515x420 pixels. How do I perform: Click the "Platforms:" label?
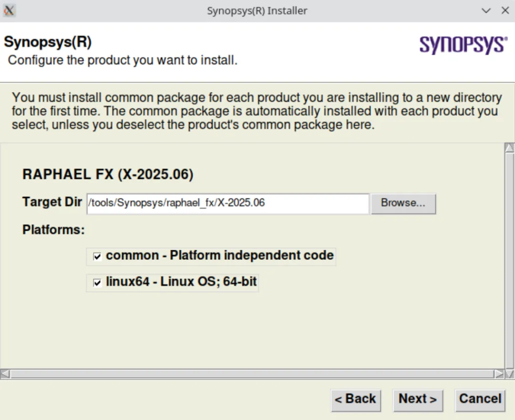tap(53, 230)
